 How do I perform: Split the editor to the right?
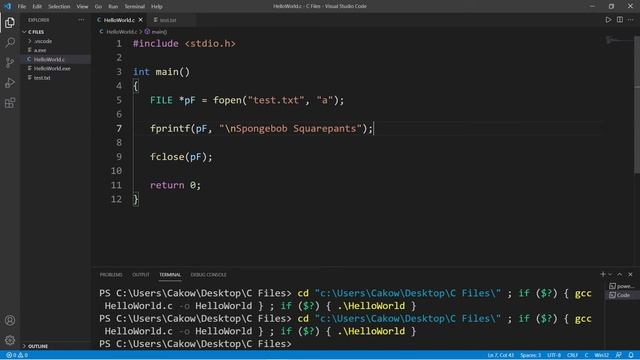tap(620, 20)
